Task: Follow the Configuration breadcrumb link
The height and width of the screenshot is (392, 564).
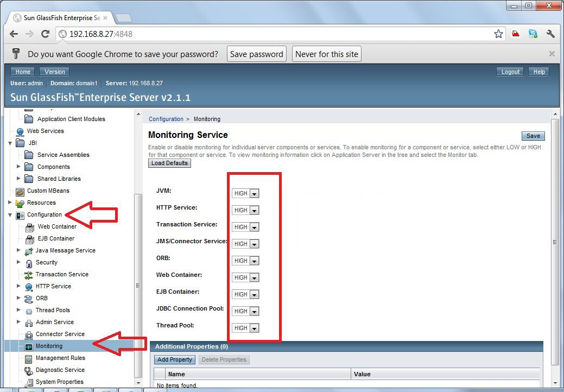Action: [166, 119]
